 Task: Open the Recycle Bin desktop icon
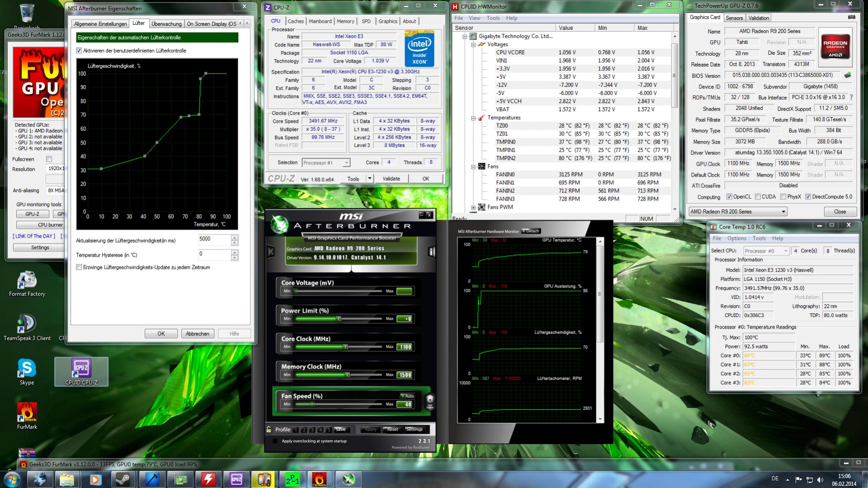click(26, 16)
